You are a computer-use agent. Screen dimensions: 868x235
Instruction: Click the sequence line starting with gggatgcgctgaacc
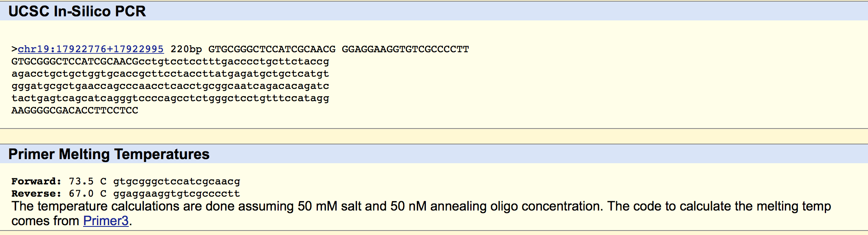tap(170, 86)
